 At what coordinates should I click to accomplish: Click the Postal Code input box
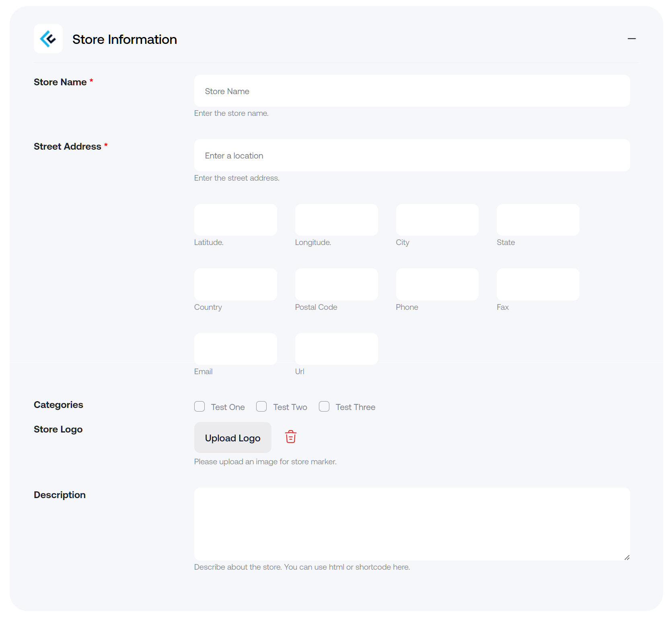tap(336, 284)
